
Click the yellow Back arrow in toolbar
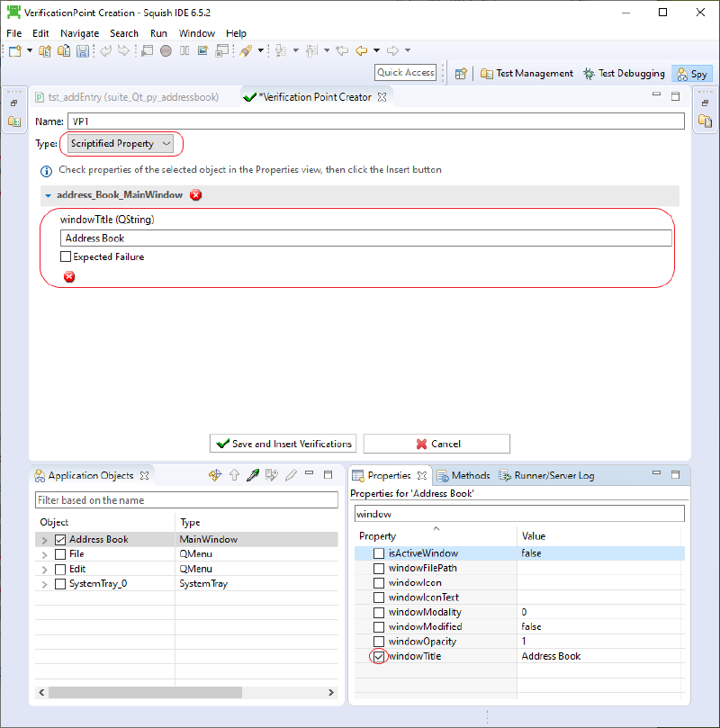pyautogui.click(x=361, y=50)
